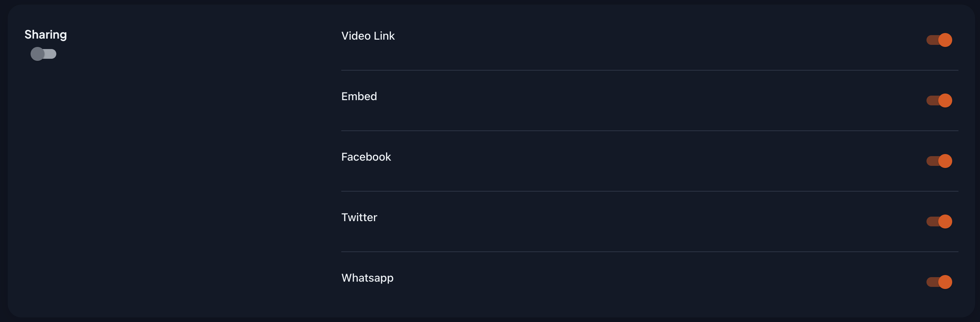Click the Sharing section heading
The width and height of the screenshot is (980, 322).
46,34
